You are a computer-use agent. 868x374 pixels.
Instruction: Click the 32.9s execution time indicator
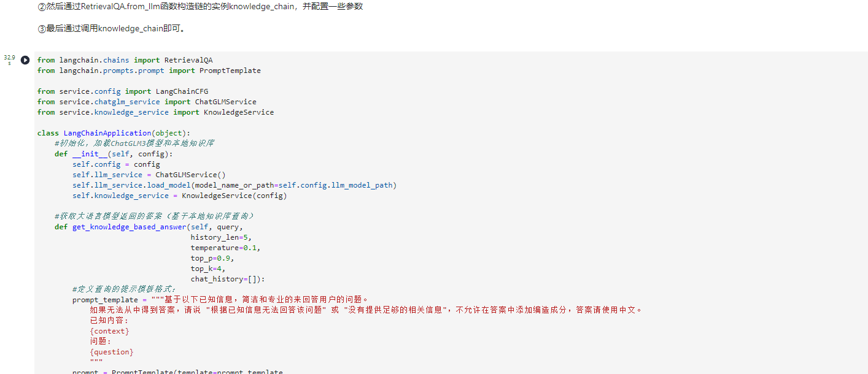click(9, 59)
